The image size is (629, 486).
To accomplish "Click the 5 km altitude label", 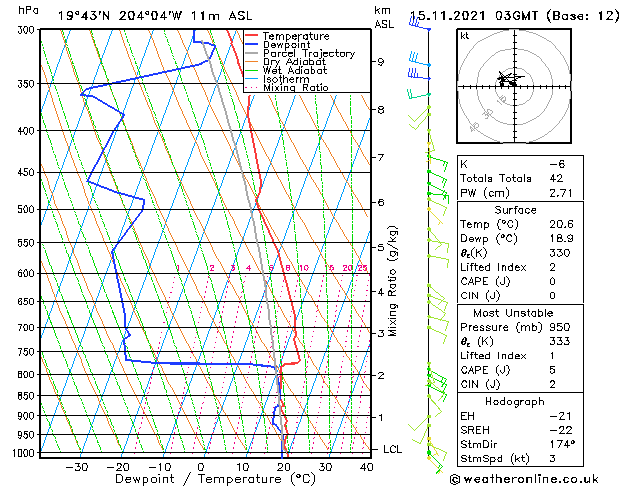I will click(x=380, y=247).
